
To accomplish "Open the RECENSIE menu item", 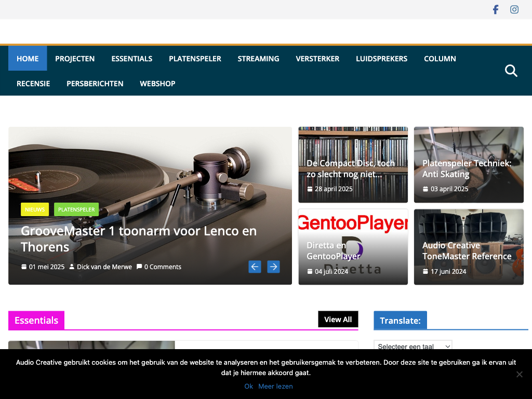I will click(33, 84).
